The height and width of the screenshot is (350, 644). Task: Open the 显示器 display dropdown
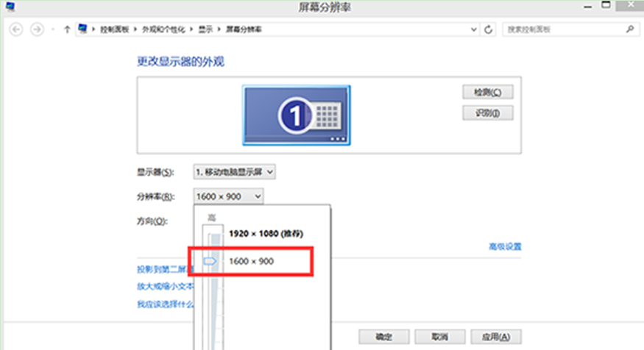234,172
